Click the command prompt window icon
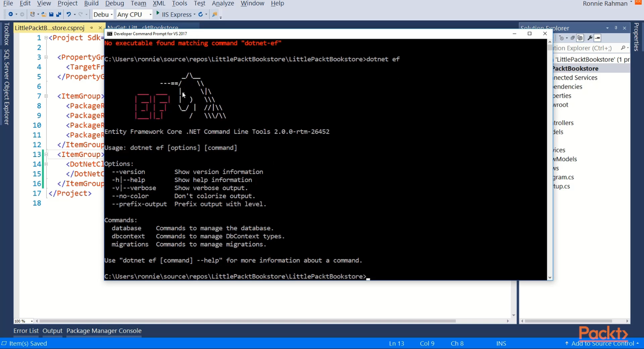644x349 pixels. click(x=109, y=34)
